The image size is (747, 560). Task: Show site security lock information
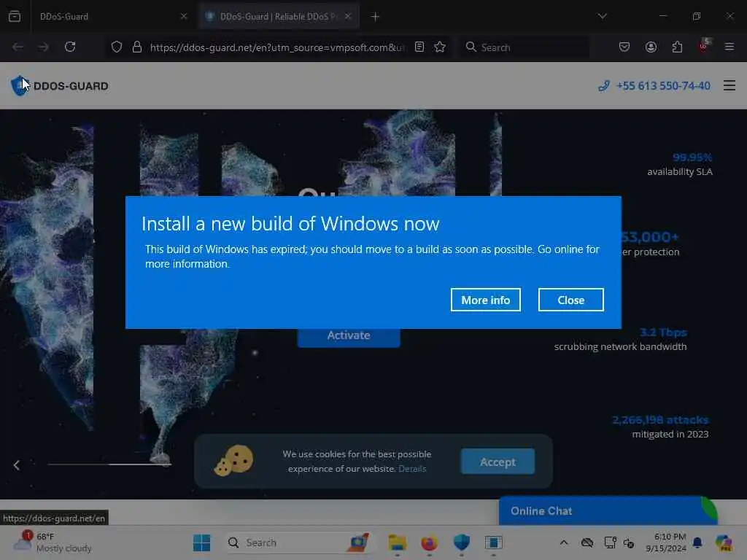137,47
